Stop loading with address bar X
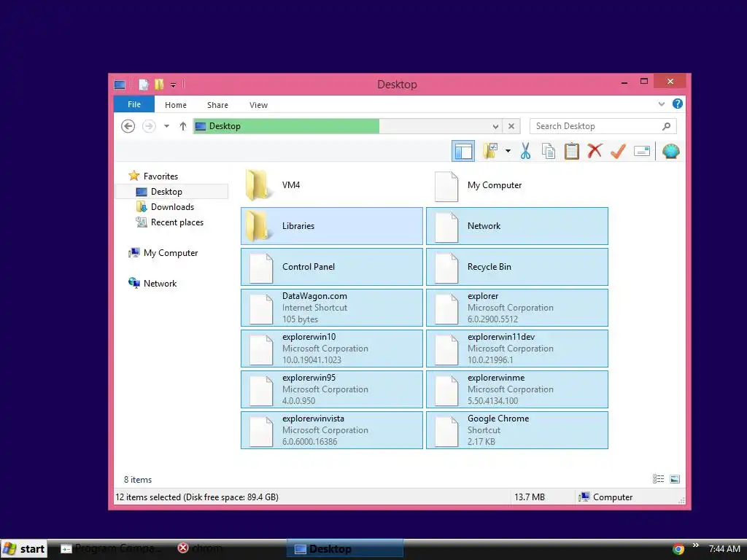This screenshot has width=747, height=560. point(511,126)
